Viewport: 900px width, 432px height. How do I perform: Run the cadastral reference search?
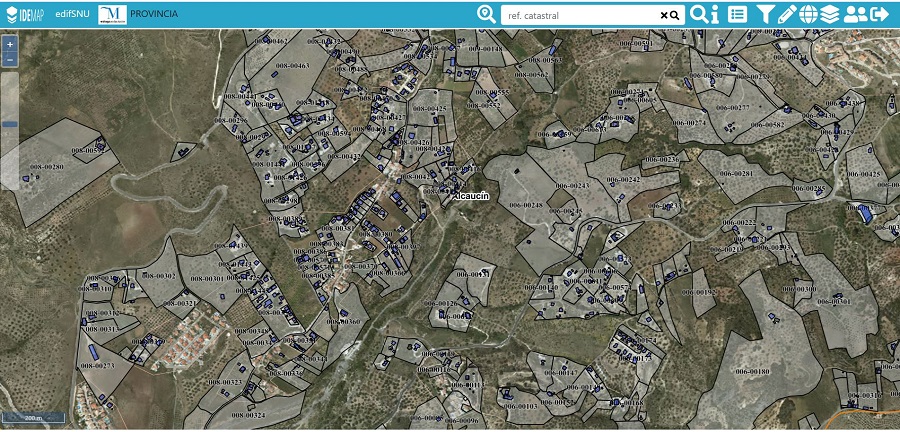click(674, 15)
